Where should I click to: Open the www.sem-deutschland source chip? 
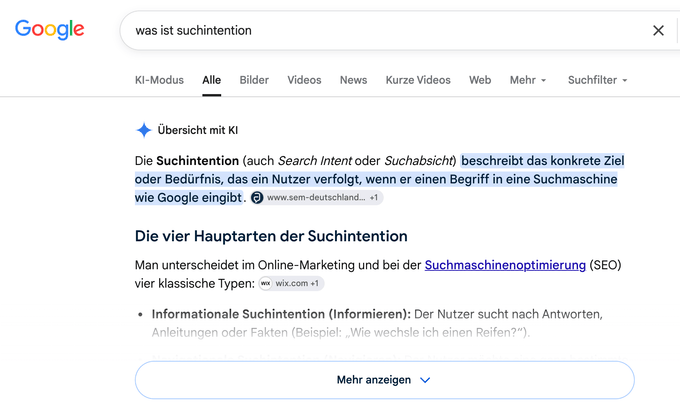pos(317,198)
